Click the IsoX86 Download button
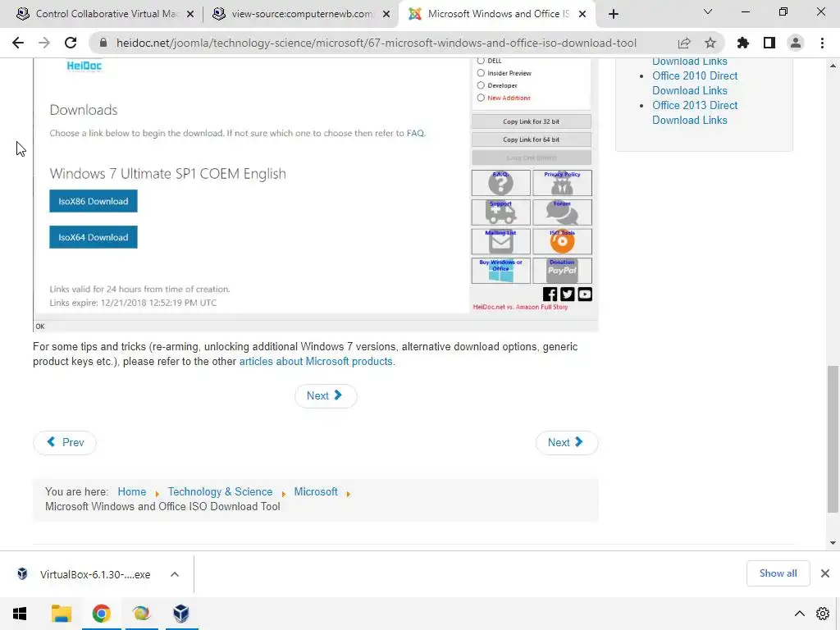The height and width of the screenshot is (630, 840). click(94, 201)
